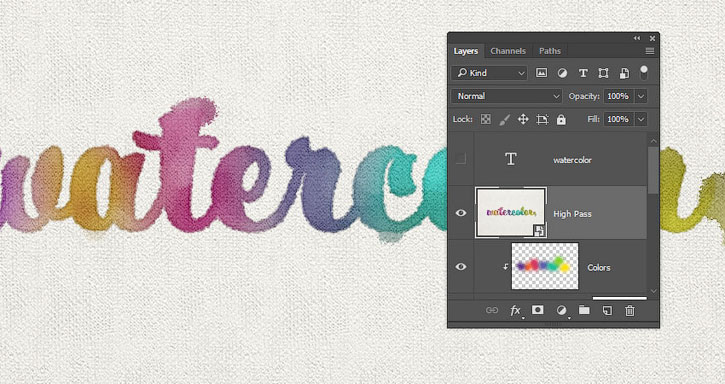Image resolution: width=725 pixels, height=384 pixels.
Task: Add a layer style with fx button
Action: coord(515,310)
